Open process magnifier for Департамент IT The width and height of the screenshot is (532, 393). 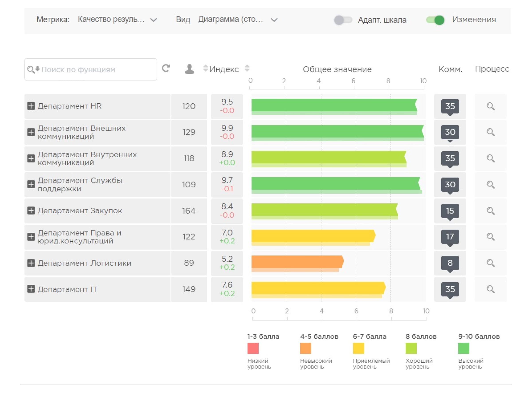[x=490, y=289]
